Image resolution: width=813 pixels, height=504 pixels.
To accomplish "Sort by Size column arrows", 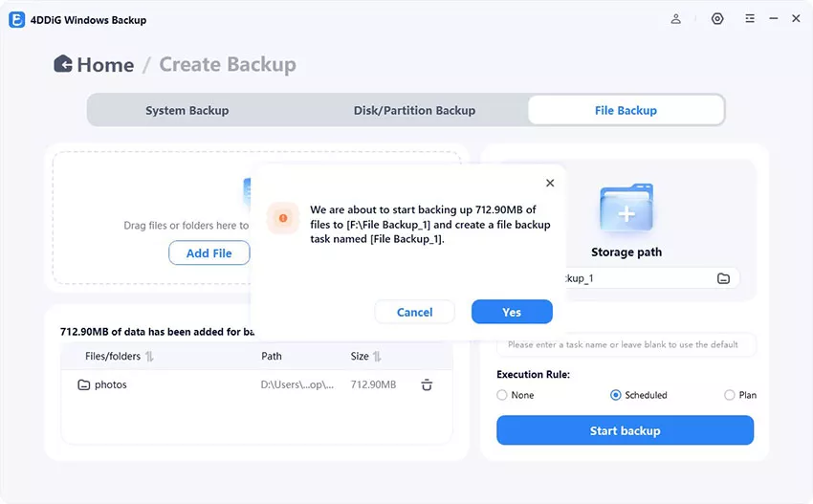I will tap(377, 356).
